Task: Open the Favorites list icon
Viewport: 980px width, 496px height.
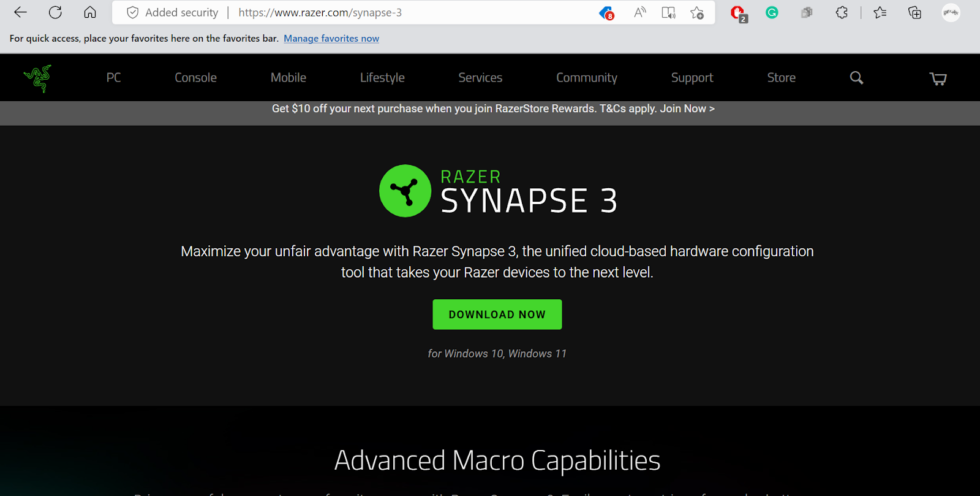Action: (x=880, y=12)
